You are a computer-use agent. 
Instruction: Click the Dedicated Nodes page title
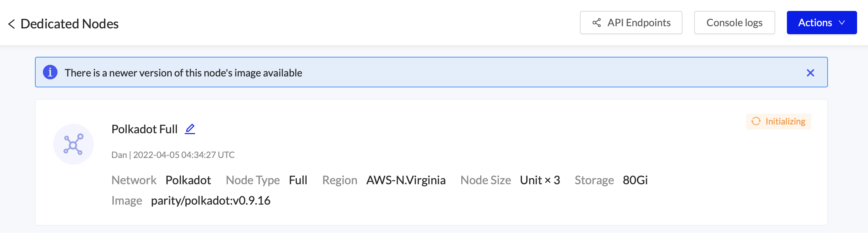click(69, 24)
